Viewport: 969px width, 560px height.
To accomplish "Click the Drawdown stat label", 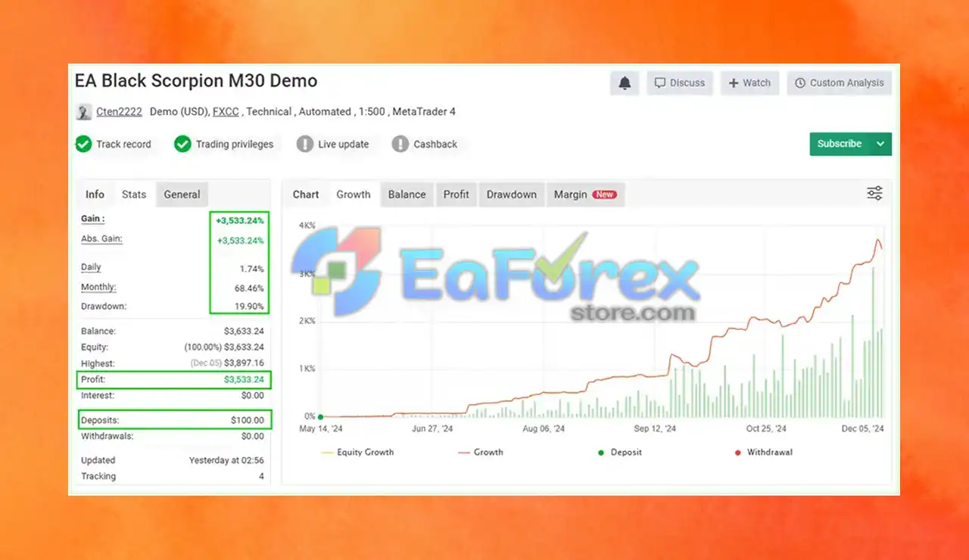I will tap(104, 306).
